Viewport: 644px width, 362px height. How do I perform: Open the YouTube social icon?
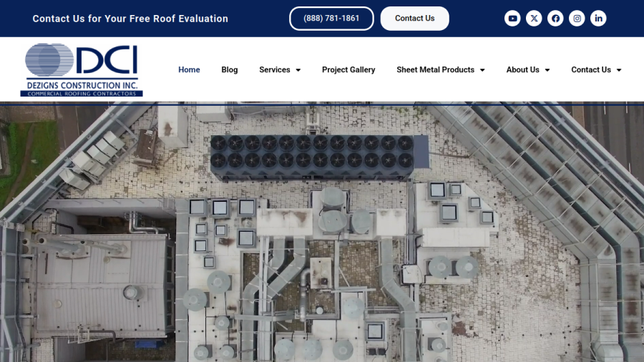[512, 19]
